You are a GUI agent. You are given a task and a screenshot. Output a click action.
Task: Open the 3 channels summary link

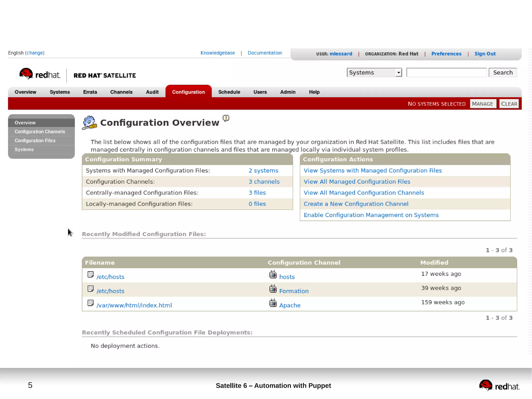coord(264,182)
